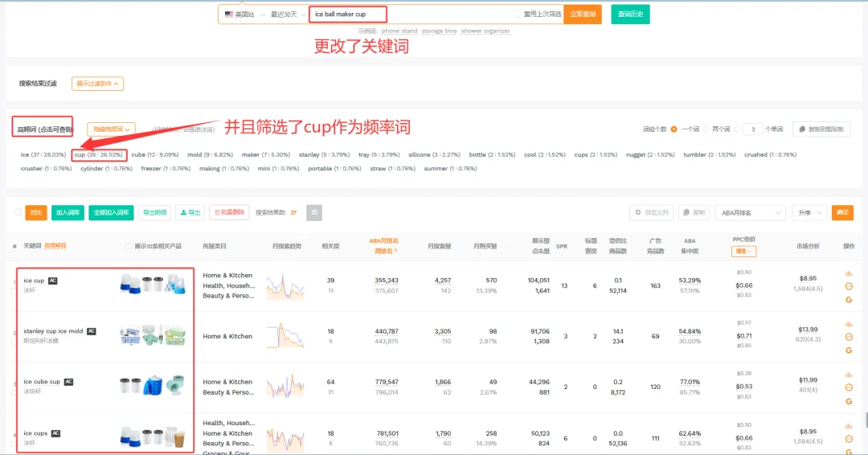The height and width of the screenshot is (455, 868).
Task: Toggle the reuse last filter checkbox
Action: click(x=518, y=14)
